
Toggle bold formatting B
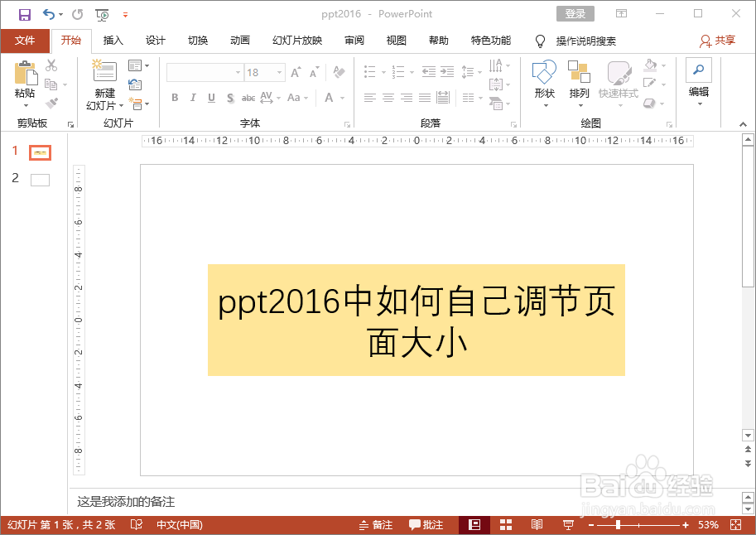coord(175,98)
